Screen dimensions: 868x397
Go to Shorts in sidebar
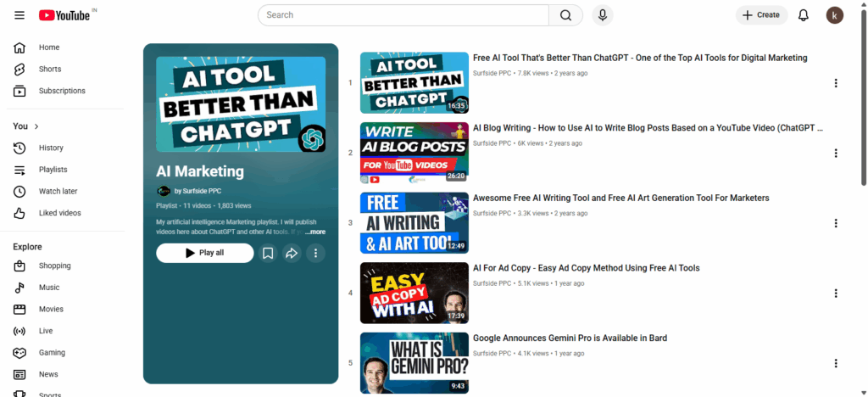(49, 69)
